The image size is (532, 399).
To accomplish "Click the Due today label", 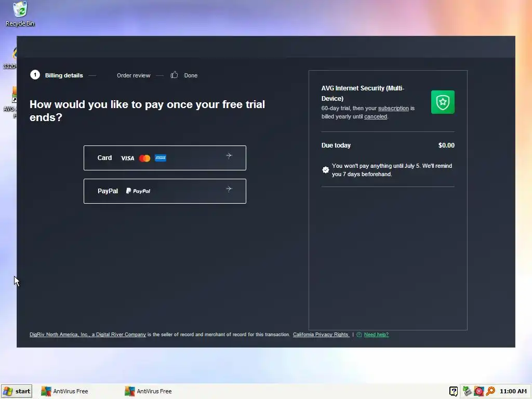I will (336, 145).
